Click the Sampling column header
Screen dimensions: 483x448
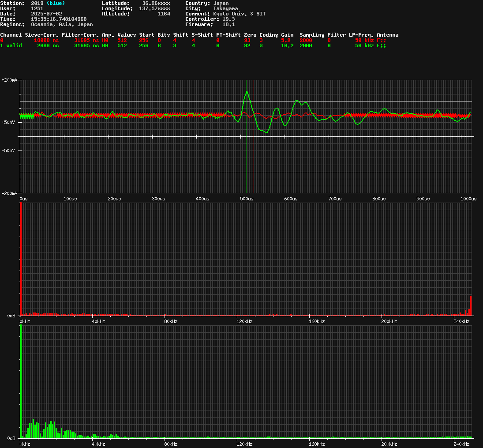pos(312,35)
